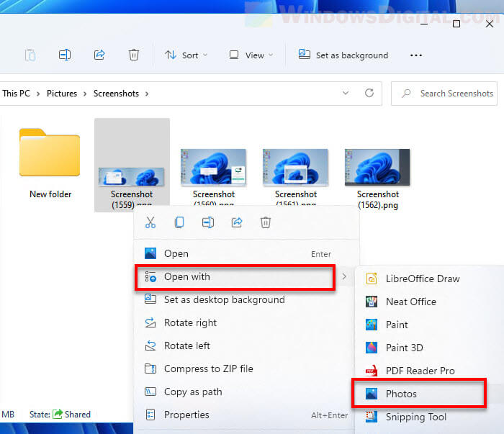504x434 pixels.
Task: Open the View dropdown
Action: [x=251, y=55]
